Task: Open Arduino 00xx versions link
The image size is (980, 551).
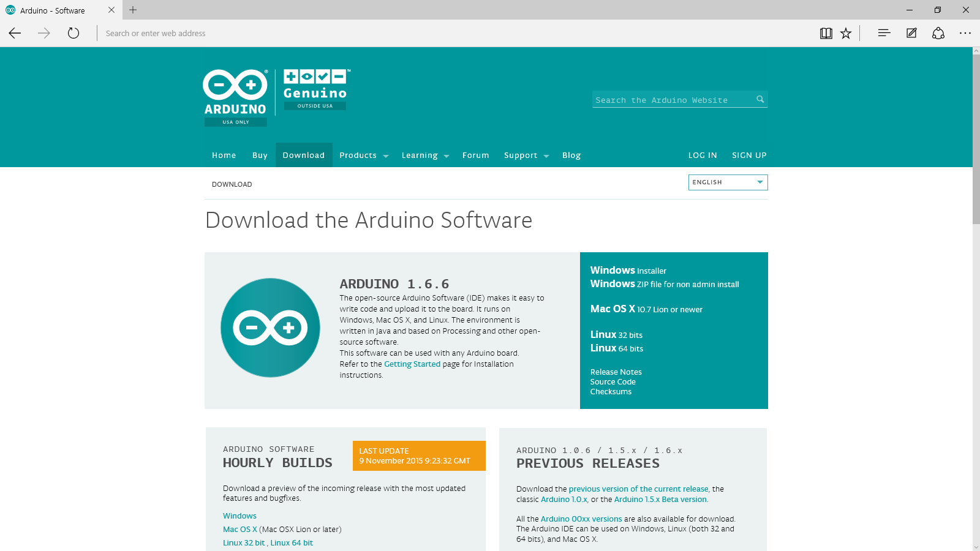Action: click(x=581, y=519)
